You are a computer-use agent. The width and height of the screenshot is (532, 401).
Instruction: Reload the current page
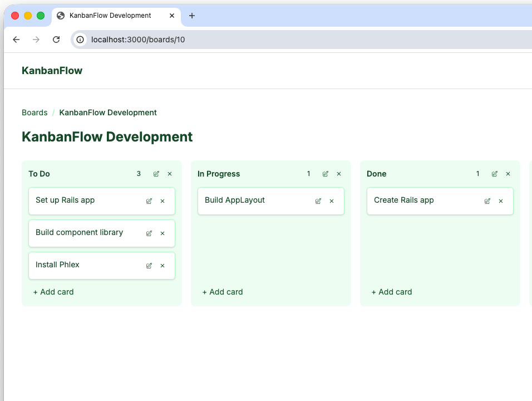56,40
